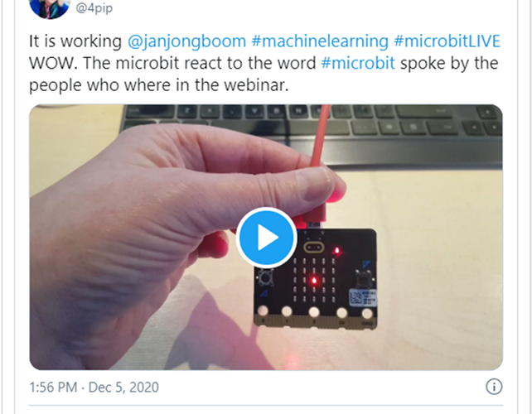Click the "people who where in the webinar" text

159,85
